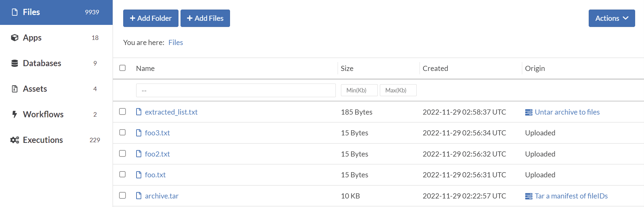Click the file icon beside extracted_list.txt
The image size is (644, 207).
[139, 112]
